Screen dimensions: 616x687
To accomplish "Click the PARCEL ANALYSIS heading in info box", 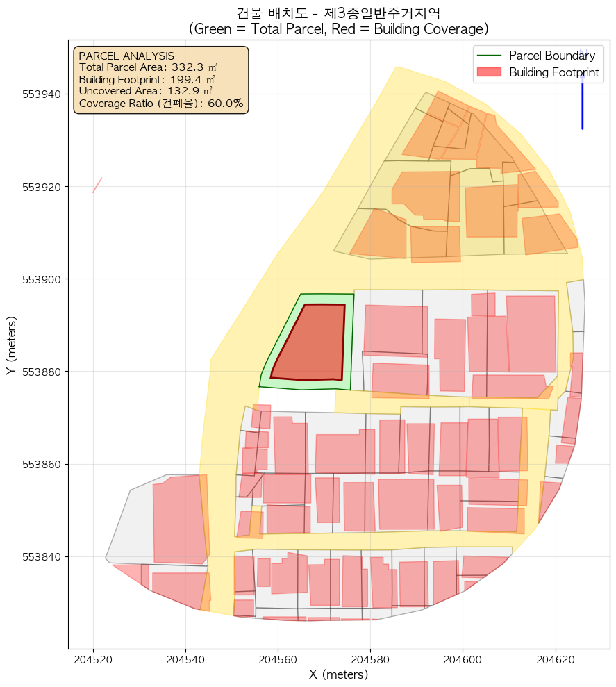I will point(126,56).
